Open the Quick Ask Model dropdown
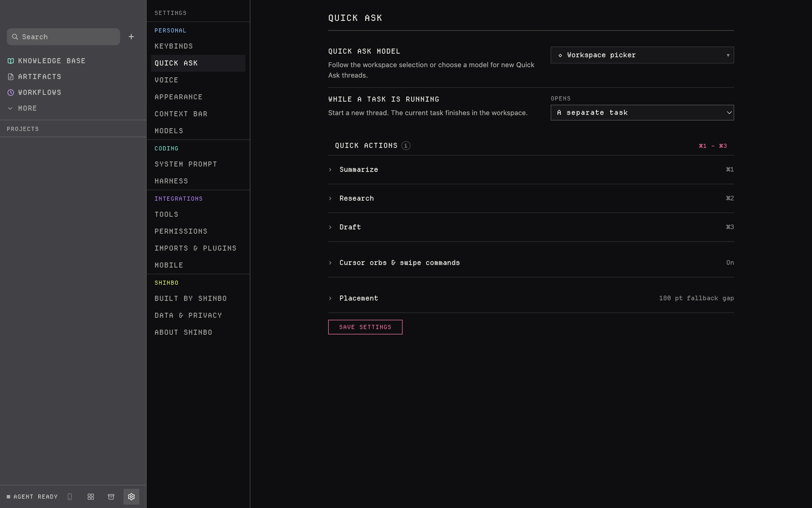The width and height of the screenshot is (812, 508). tap(642, 55)
